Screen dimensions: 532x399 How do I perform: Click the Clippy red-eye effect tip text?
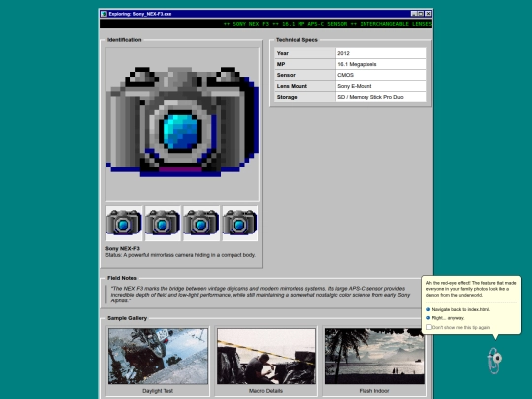coord(471,289)
